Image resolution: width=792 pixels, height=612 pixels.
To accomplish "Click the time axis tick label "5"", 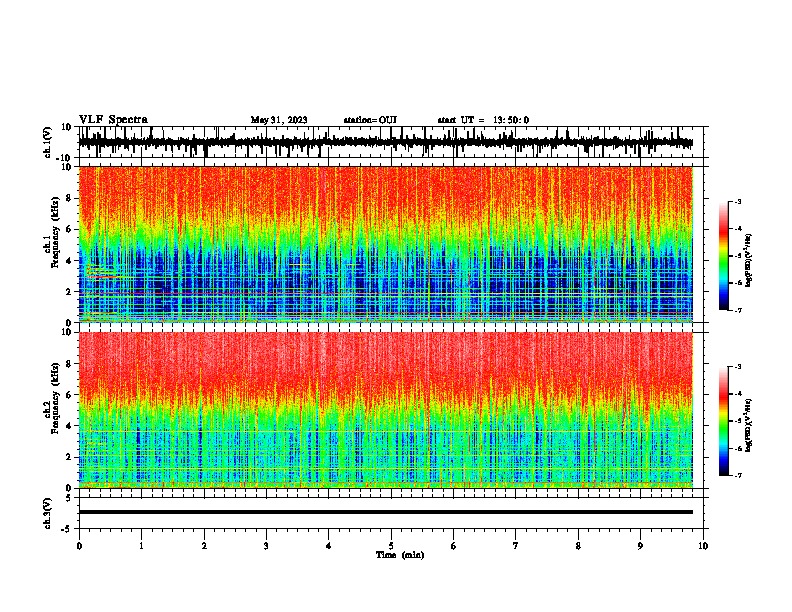I will click(391, 546).
